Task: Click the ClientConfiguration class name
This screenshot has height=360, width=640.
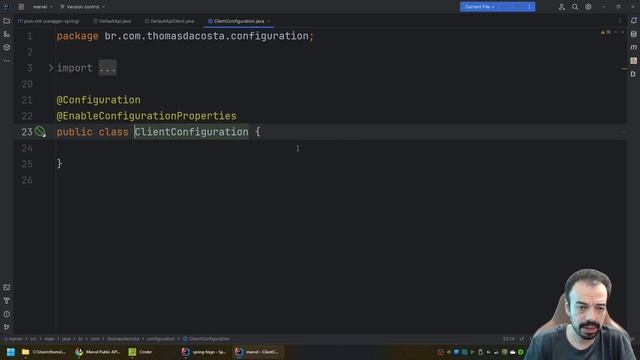Action: tap(191, 132)
